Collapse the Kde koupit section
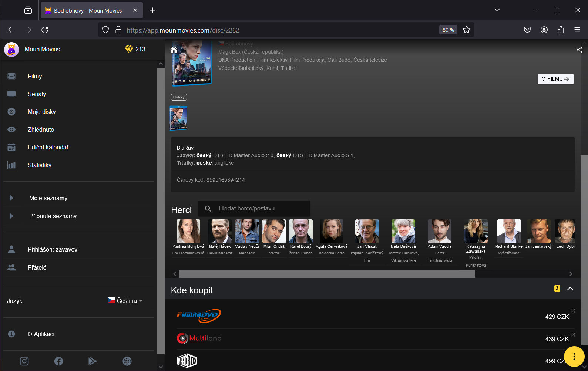 pyautogui.click(x=570, y=289)
